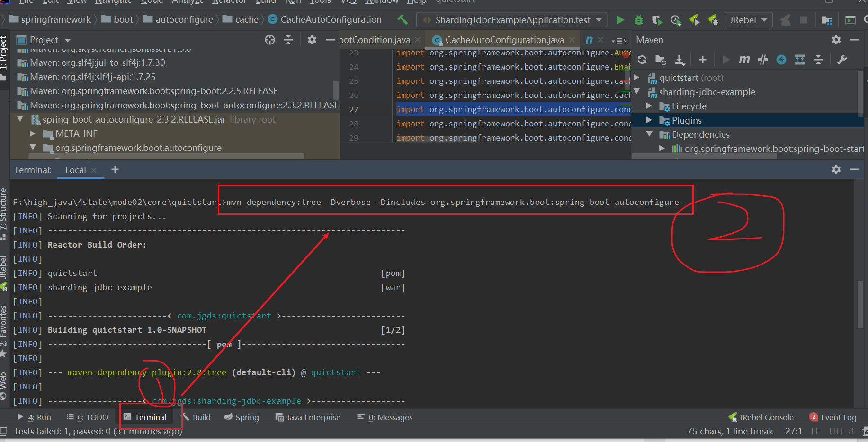
Task: Open the Build tool window
Action: point(196,417)
